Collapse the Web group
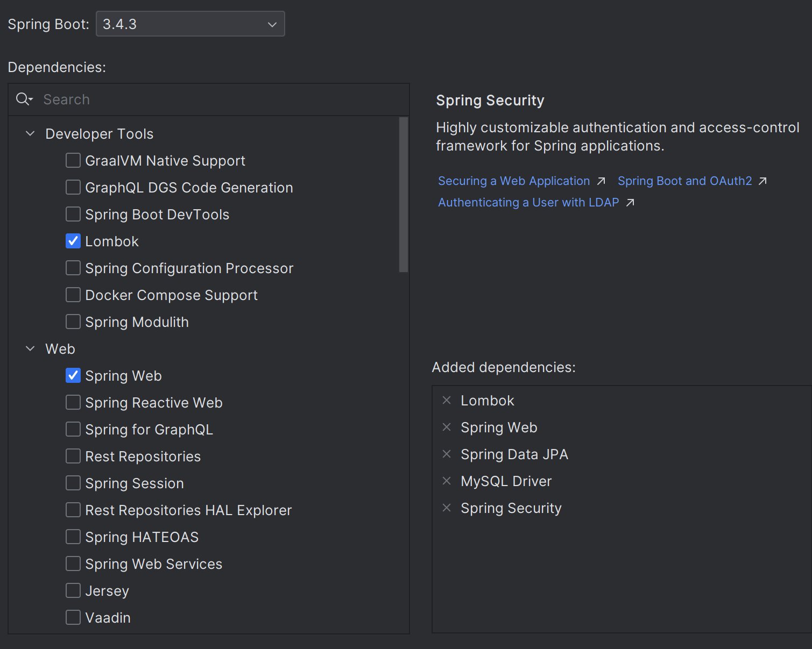The height and width of the screenshot is (649, 812). tap(30, 348)
